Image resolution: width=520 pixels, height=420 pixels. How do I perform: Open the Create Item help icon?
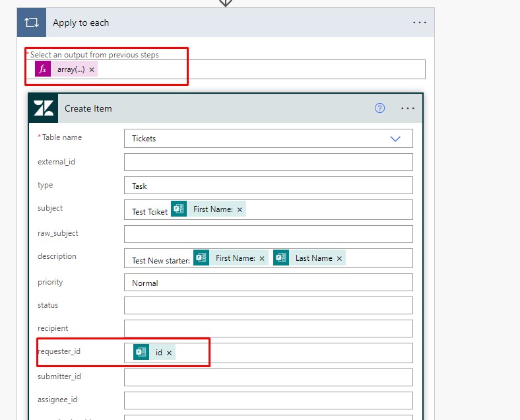379,108
